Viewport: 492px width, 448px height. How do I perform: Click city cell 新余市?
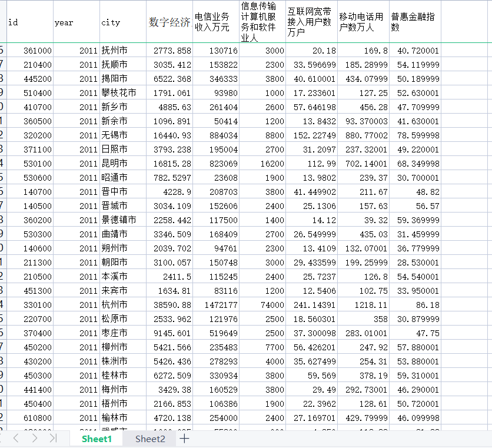point(123,121)
